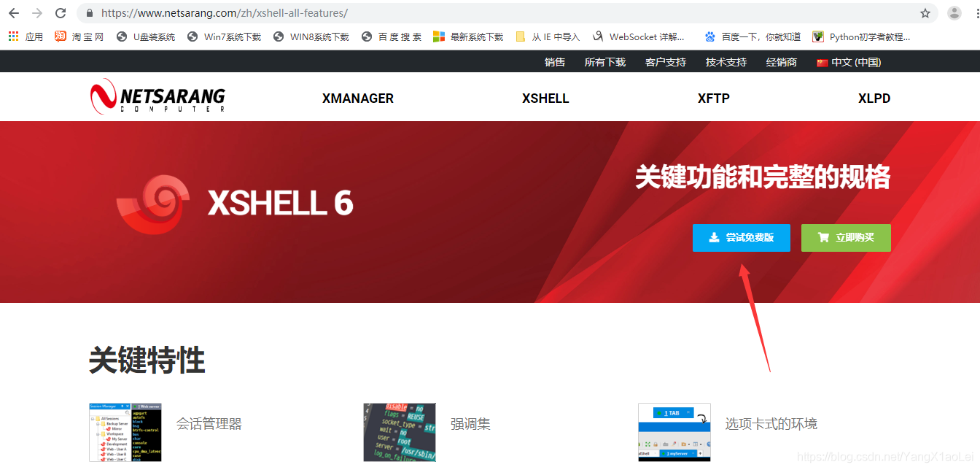Open the Python初学者教程 bookmark
This screenshot has height=470, width=980.
click(861, 36)
